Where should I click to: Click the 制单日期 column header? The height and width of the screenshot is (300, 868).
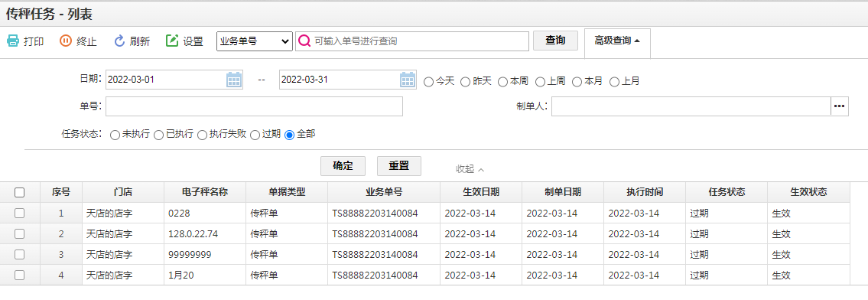click(x=563, y=192)
